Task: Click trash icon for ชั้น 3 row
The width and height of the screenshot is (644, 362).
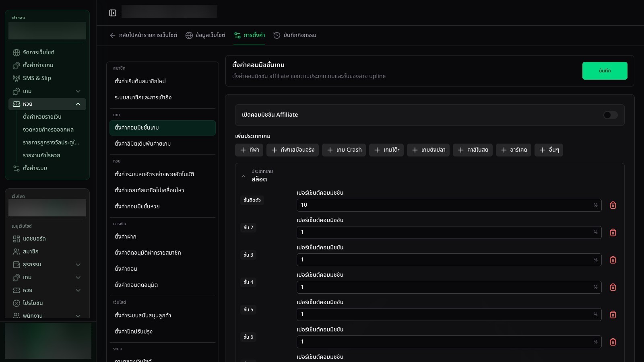Action: tap(613, 260)
